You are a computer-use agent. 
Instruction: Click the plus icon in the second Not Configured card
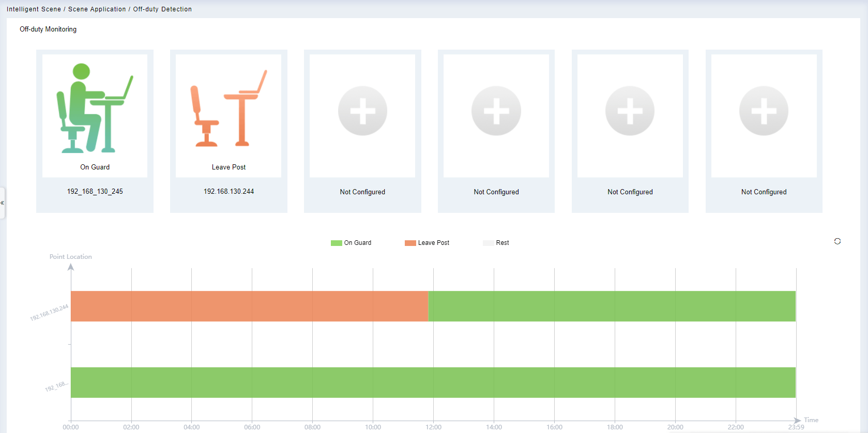tap(496, 111)
